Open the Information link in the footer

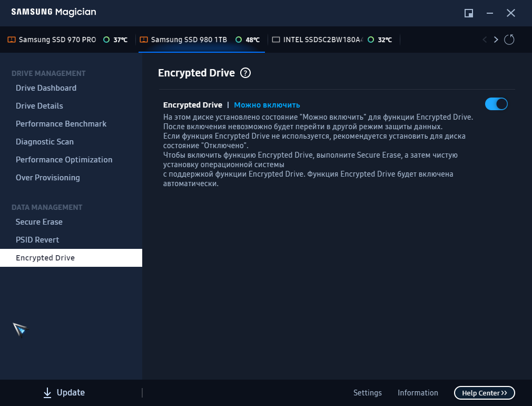pos(418,393)
